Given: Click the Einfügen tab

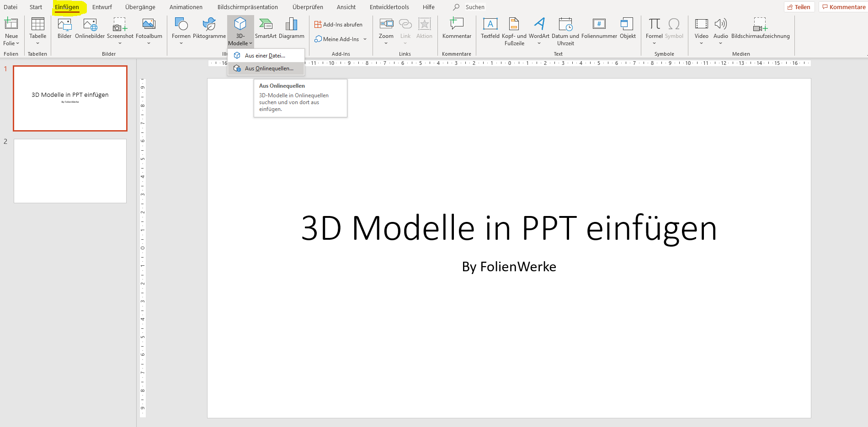Looking at the screenshot, I should click(67, 7).
